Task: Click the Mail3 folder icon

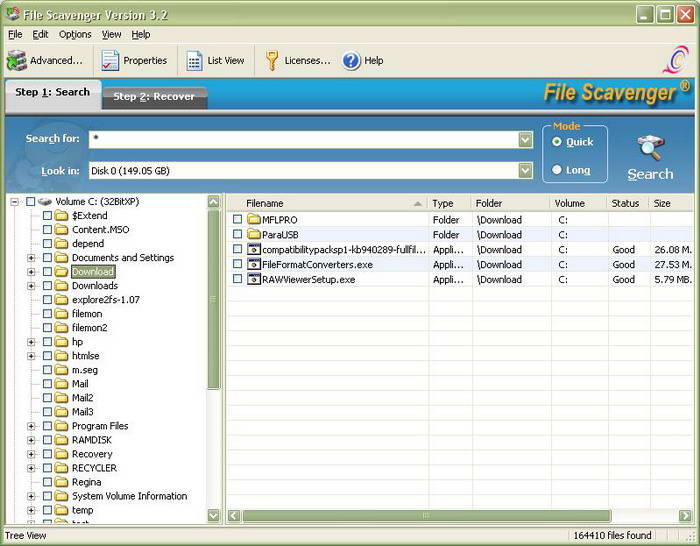Action: click(x=61, y=412)
